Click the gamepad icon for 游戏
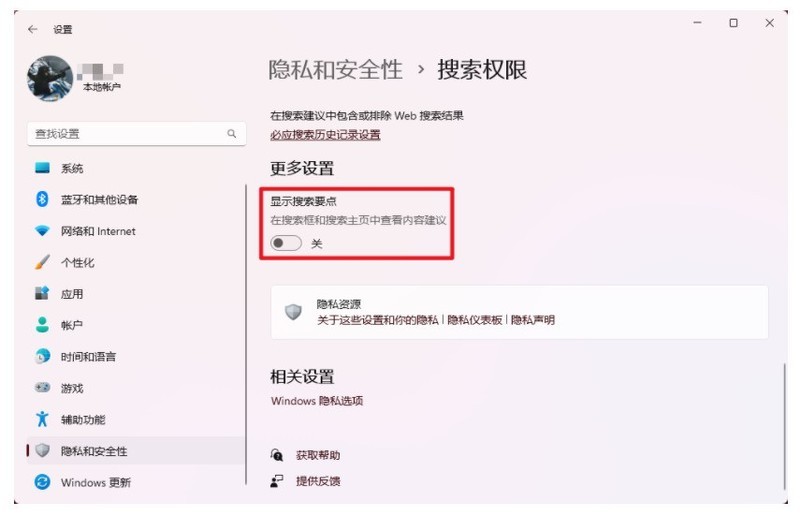This screenshot has width=800, height=516. point(42,388)
